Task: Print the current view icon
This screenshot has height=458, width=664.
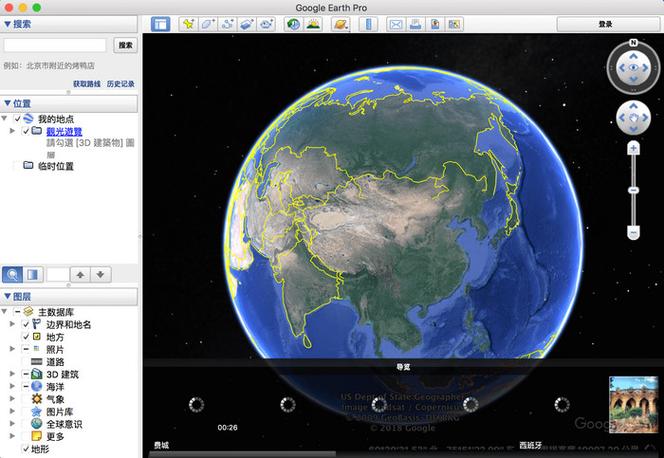Action: [x=415, y=24]
